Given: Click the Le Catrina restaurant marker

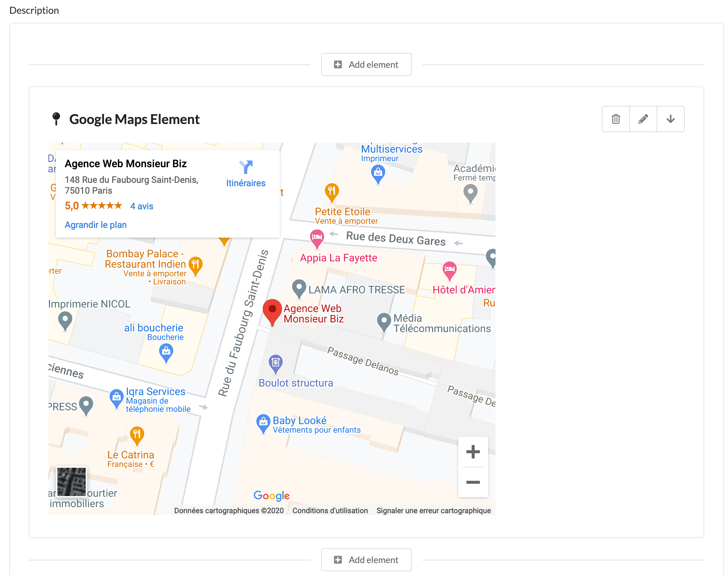Looking at the screenshot, I should 137,435.
